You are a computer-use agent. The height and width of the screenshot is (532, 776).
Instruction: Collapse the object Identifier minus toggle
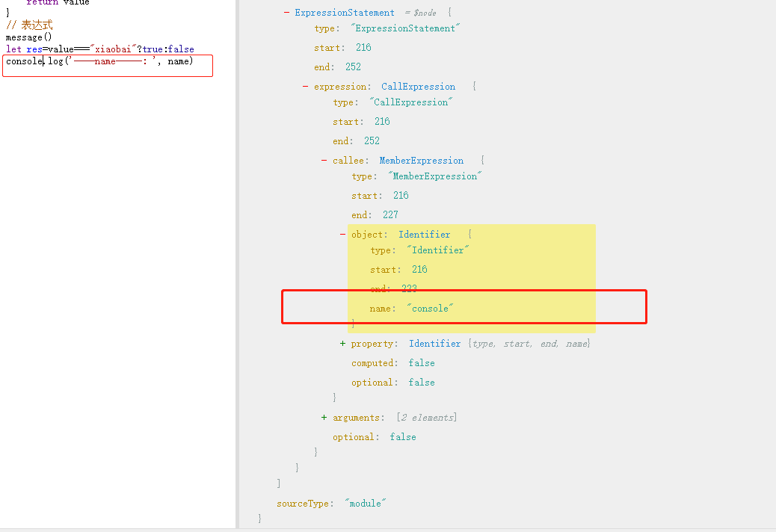click(x=342, y=235)
